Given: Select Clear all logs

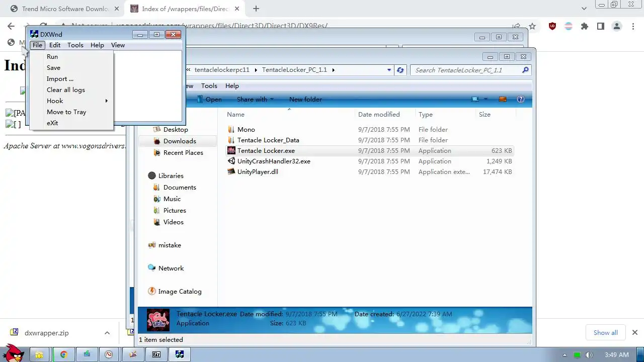Looking at the screenshot, I should [72, 90].
